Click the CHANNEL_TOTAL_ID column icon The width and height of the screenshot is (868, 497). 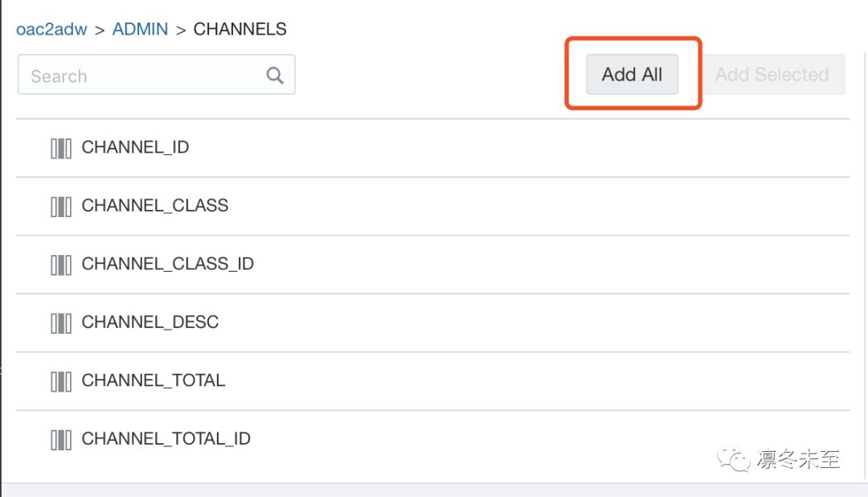pos(61,439)
